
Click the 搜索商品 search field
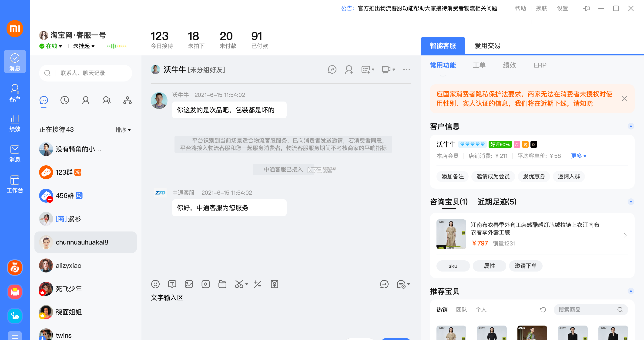click(x=590, y=310)
